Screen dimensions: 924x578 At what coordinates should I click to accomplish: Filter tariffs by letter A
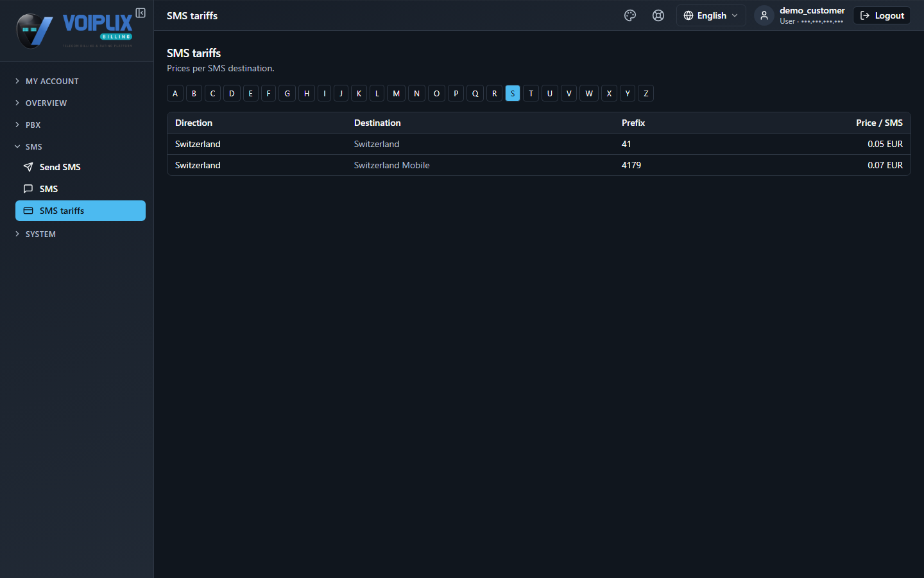click(175, 93)
